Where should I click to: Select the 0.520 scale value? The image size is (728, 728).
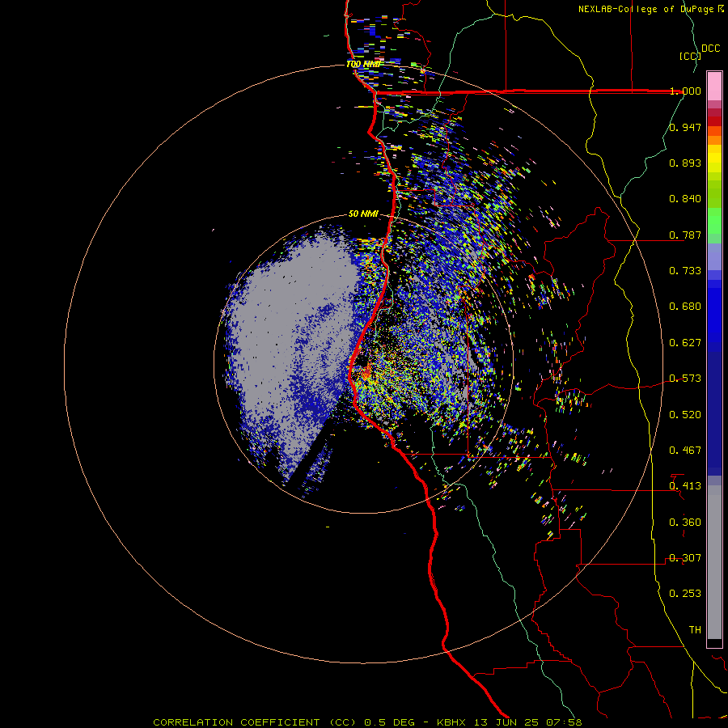click(685, 415)
